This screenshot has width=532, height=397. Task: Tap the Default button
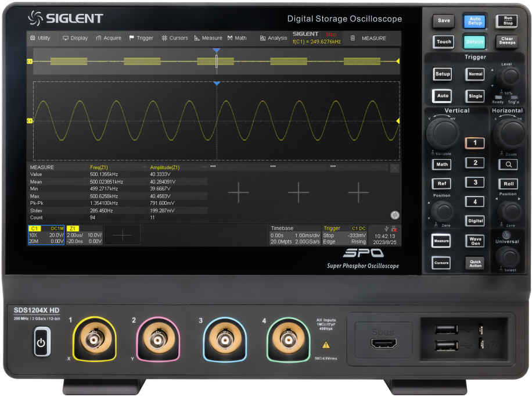(x=475, y=42)
